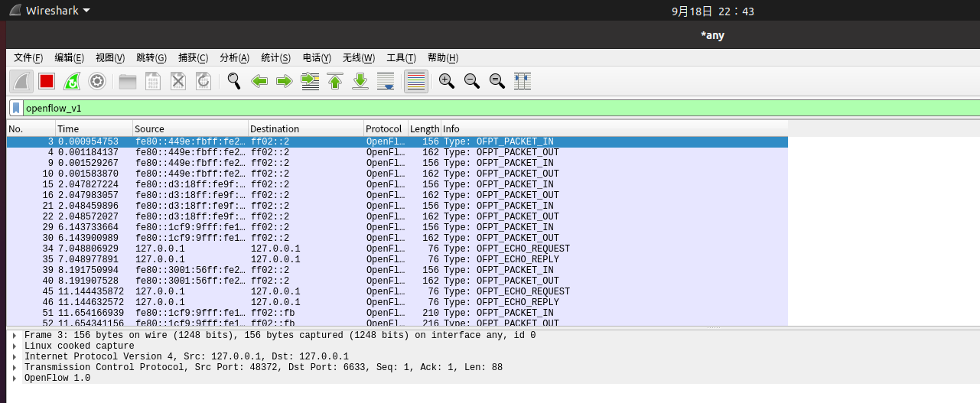The width and height of the screenshot is (980, 403).
Task: Stop the running capture with the red square
Action: (47, 81)
